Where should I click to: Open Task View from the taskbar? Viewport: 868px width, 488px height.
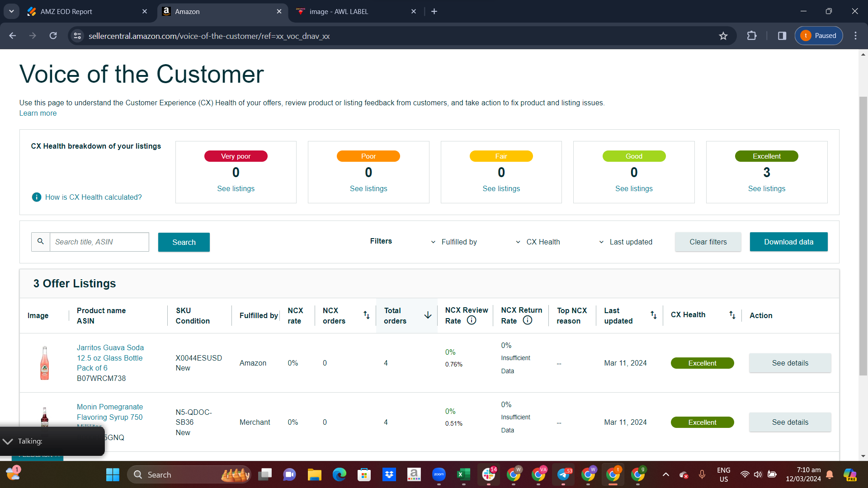(x=265, y=475)
